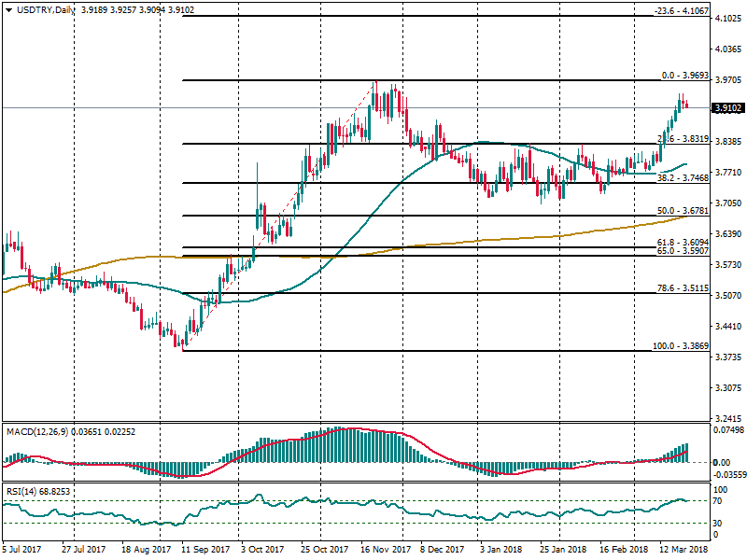
Task: Click the 4.1020 value on price scale
Action: 726,19
